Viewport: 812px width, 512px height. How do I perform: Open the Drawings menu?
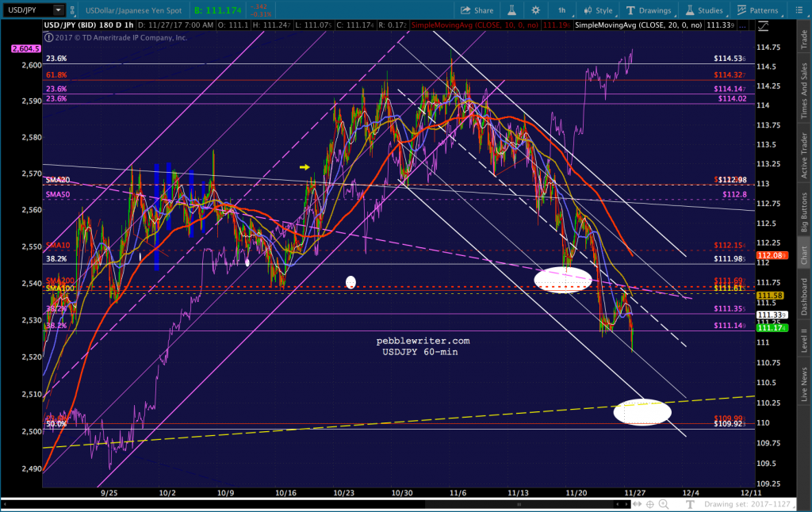[x=649, y=10]
